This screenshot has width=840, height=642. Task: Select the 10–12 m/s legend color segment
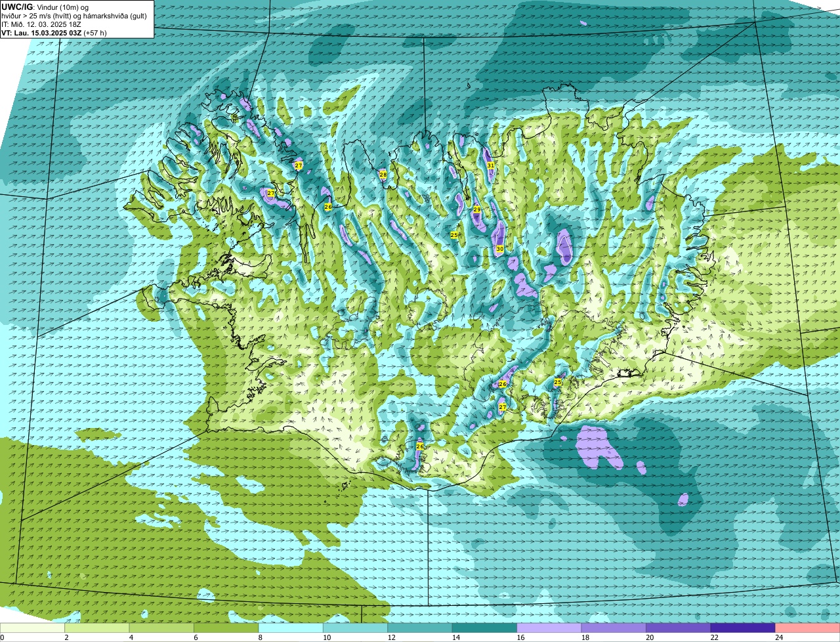coord(356,628)
